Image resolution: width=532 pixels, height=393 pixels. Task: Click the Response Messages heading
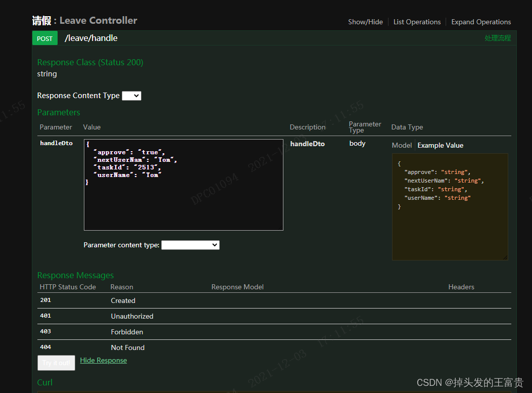(x=75, y=275)
